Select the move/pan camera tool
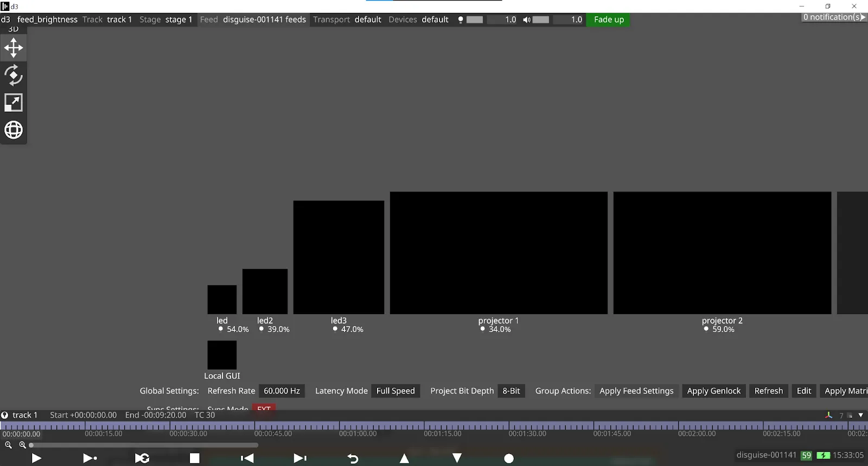The image size is (868, 466). pos(14,48)
